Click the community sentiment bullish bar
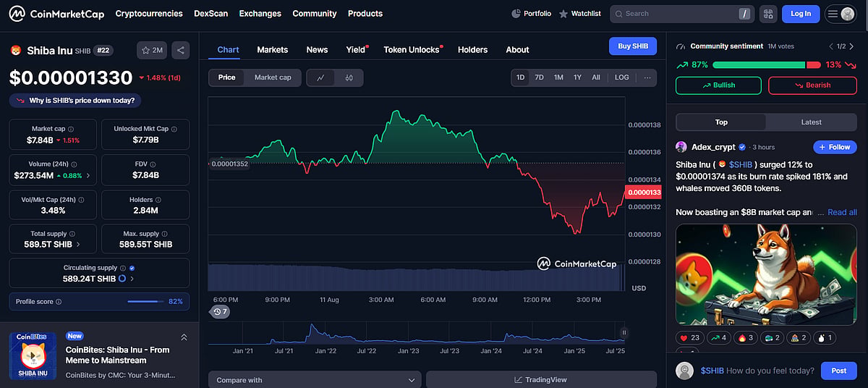This screenshot has height=388, width=868. tap(759, 64)
